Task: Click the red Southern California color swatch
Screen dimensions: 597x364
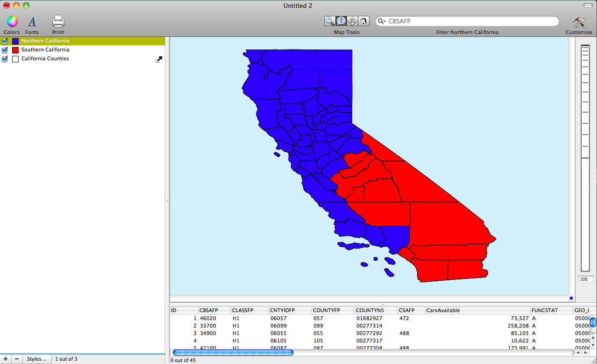Action: [15, 50]
